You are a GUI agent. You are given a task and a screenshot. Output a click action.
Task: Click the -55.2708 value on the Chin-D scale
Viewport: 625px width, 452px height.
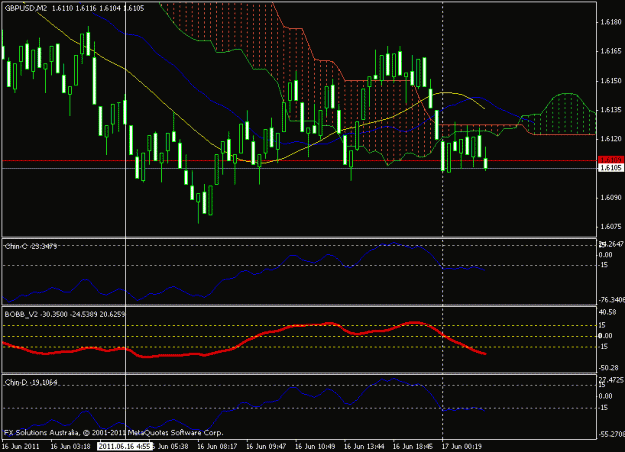tap(611, 434)
